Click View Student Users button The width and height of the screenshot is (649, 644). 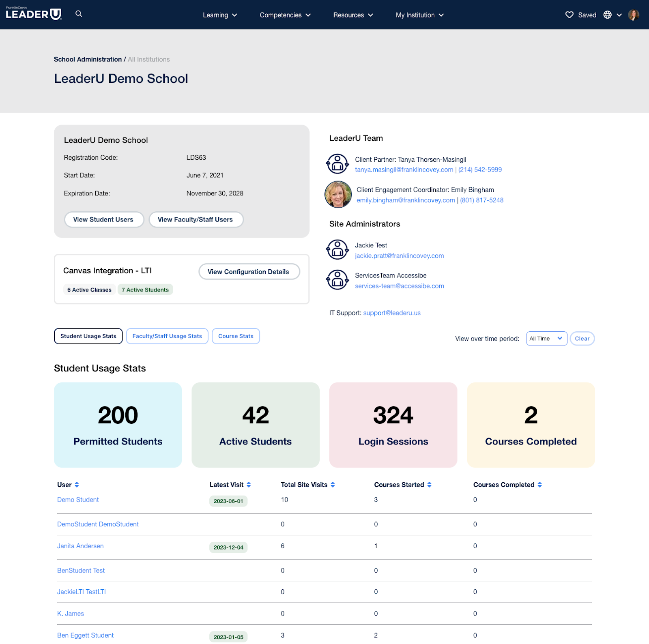103,219
